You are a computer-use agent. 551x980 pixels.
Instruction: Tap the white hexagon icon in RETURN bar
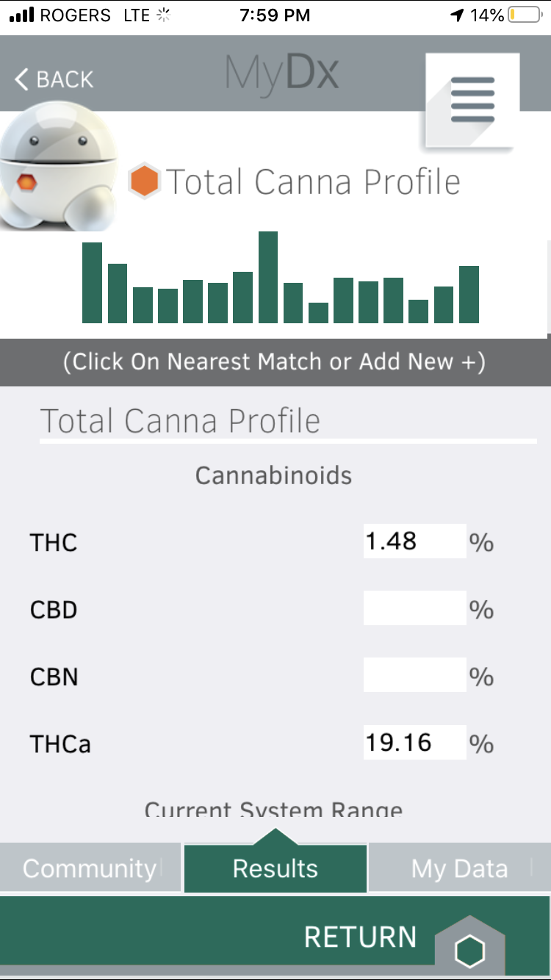pos(469,952)
